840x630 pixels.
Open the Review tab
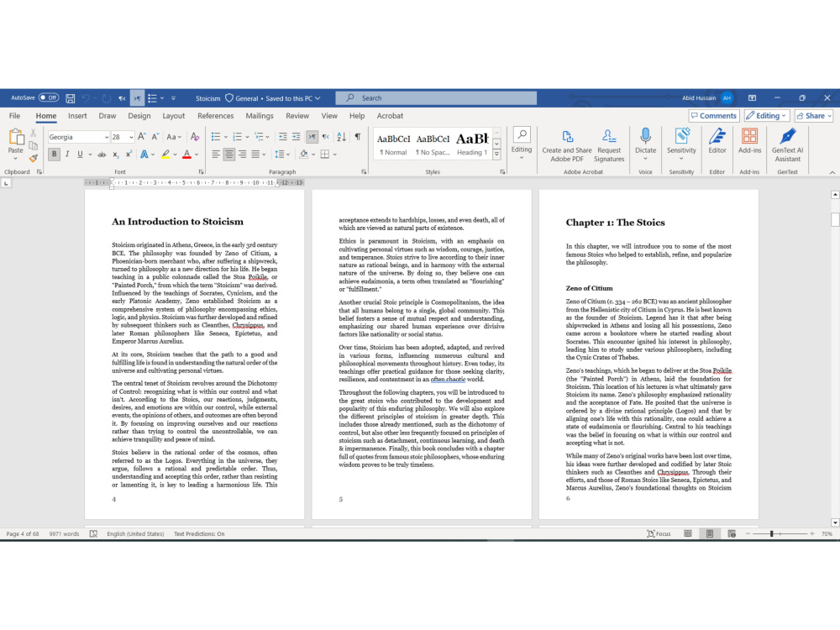click(297, 116)
